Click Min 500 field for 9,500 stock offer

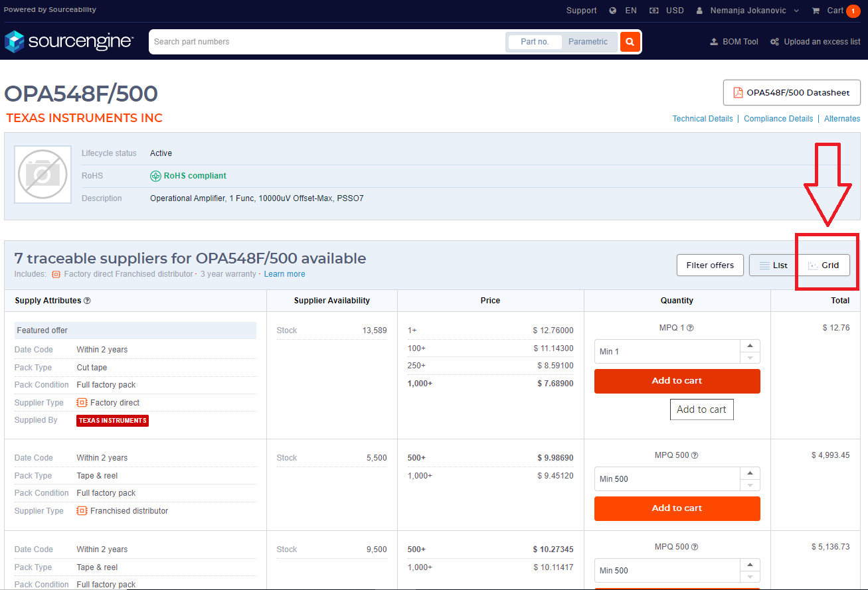(x=667, y=571)
